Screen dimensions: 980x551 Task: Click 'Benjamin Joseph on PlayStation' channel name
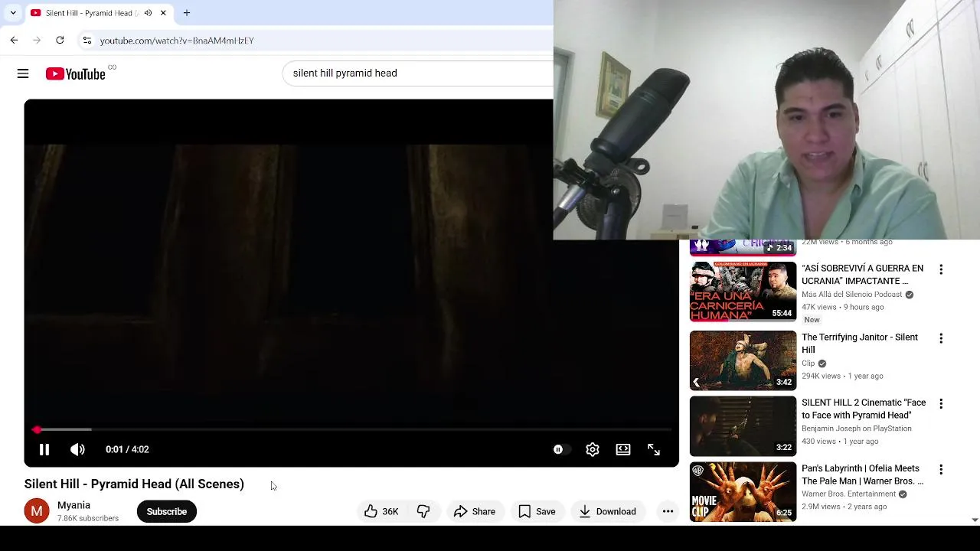coord(856,429)
